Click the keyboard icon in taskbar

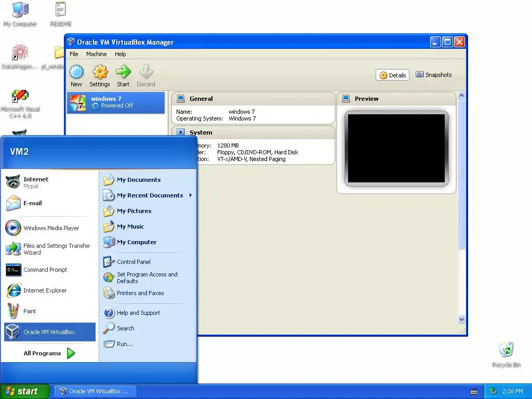(474, 392)
